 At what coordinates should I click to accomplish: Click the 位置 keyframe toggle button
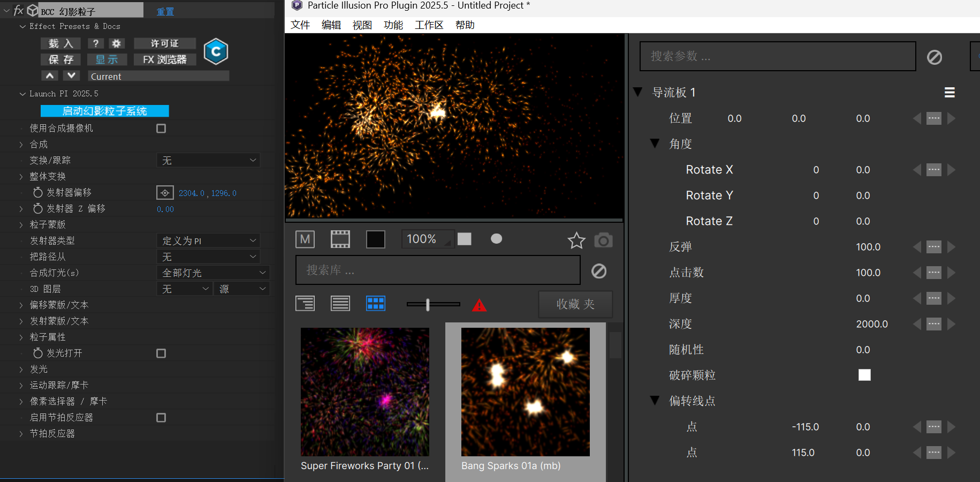coord(934,118)
